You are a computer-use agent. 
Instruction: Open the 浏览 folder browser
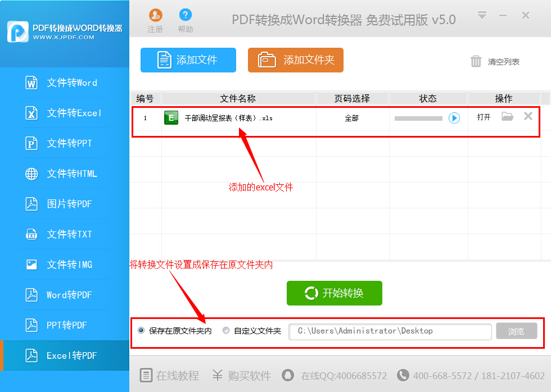point(516,331)
